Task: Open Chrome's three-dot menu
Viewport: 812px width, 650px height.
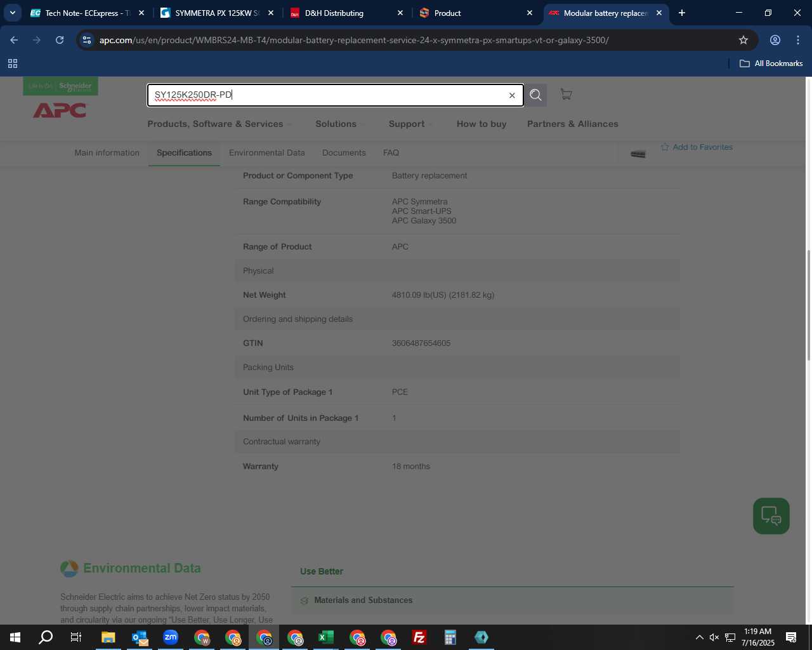Action: tap(798, 40)
